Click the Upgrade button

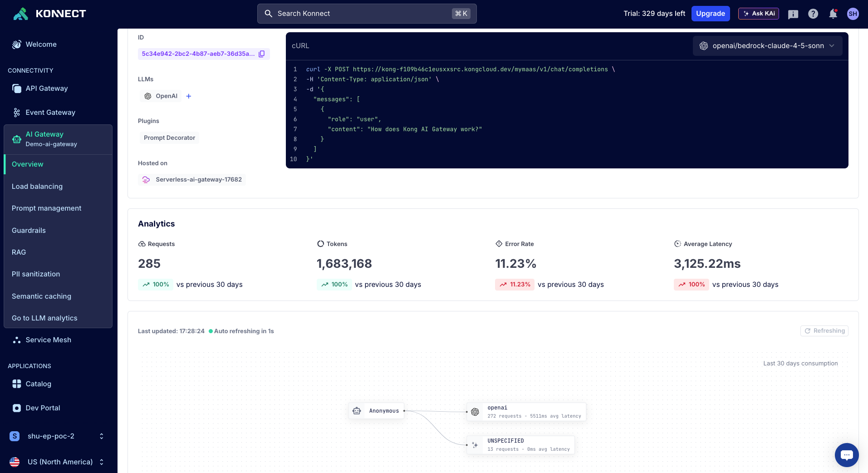(x=710, y=14)
